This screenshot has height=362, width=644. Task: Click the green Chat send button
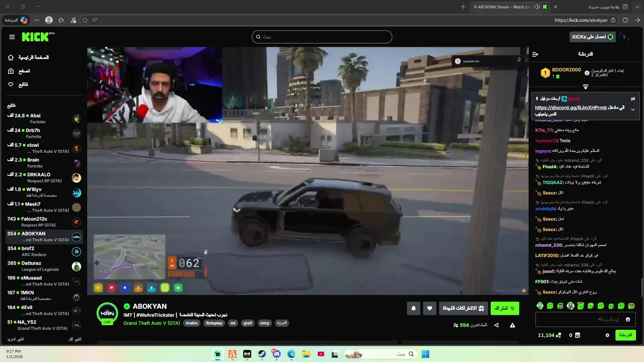(625, 335)
